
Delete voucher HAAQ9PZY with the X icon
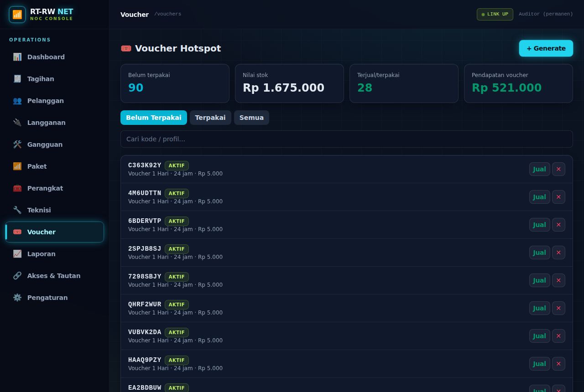tap(558, 364)
